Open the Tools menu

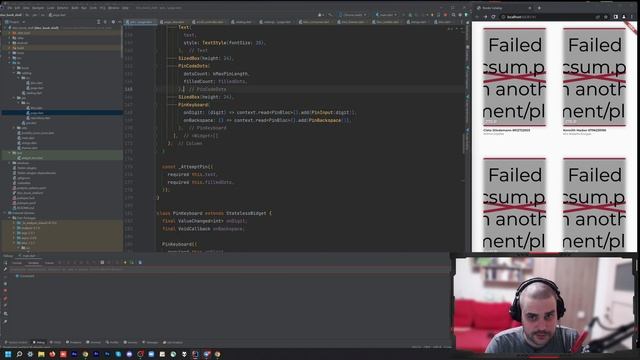coord(93,8)
